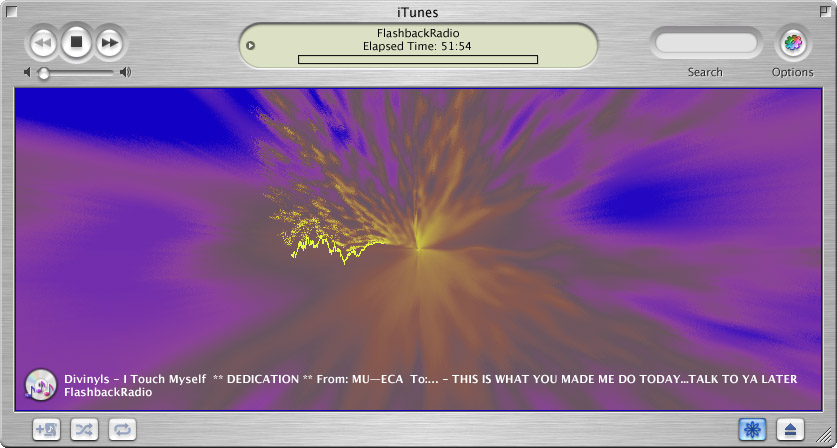The height and width of the screenshot is (448, 837).
Task: Add a new playlist with plus button
Action: [x=46, y=429]
